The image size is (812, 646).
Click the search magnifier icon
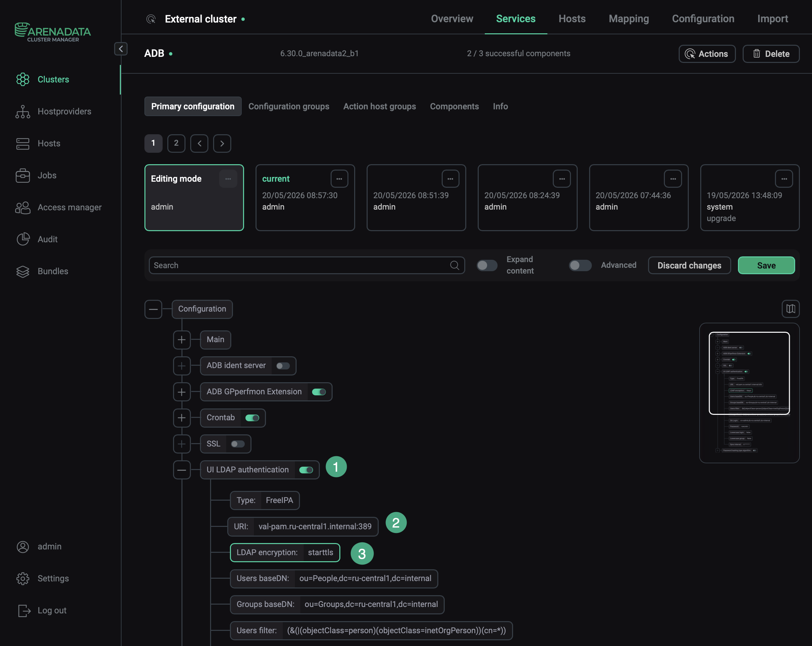(454, 265)
